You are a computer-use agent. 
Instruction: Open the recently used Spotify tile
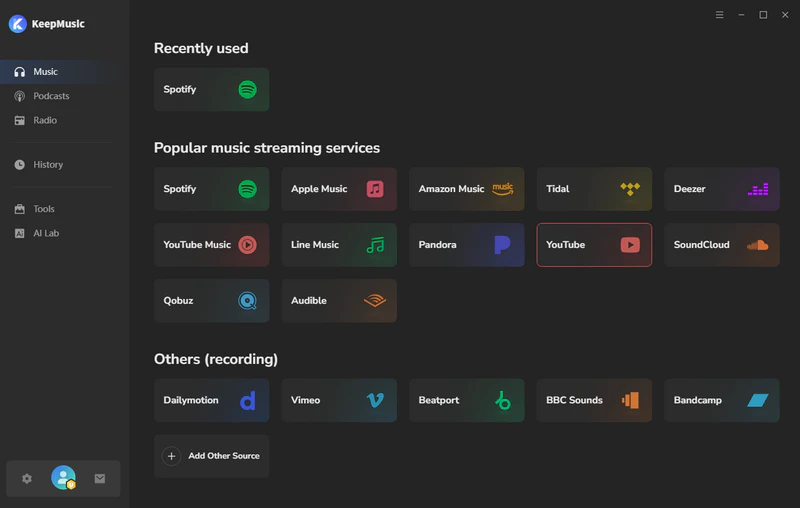(x=211, y=90)
